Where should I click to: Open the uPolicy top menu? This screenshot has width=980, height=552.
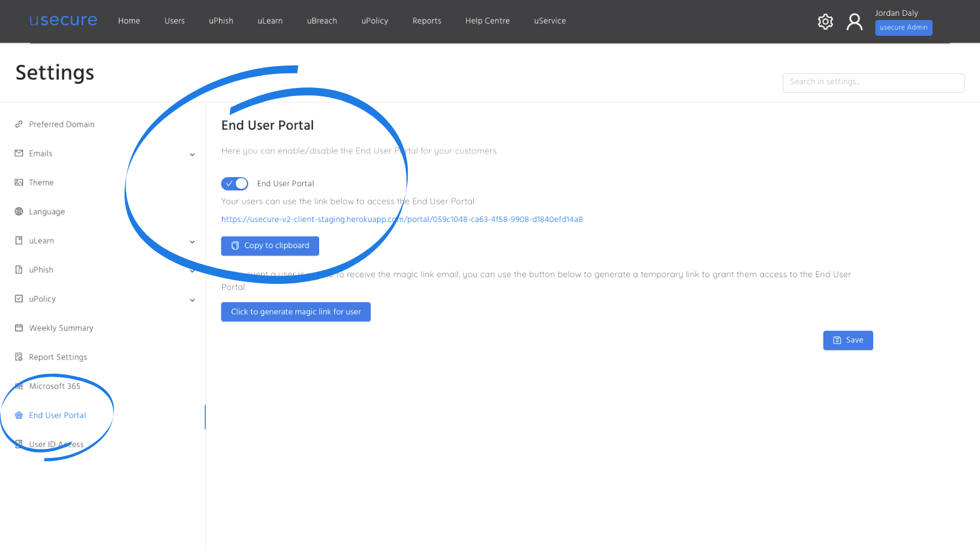[374, 21]
